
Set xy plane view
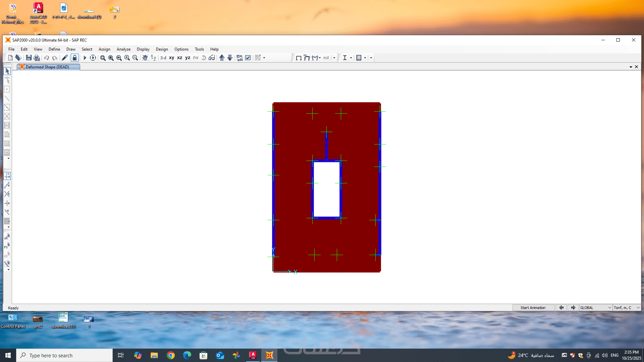point(171,58)
